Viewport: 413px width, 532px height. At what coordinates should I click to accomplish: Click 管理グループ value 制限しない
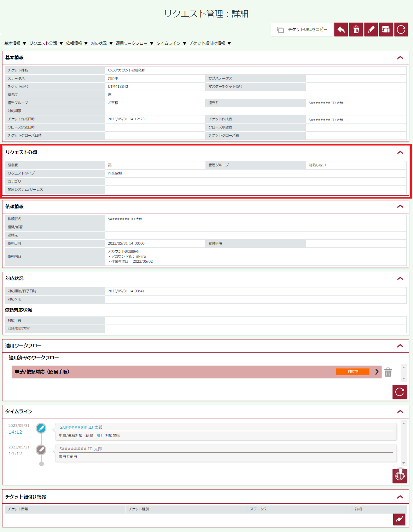coord(317,165)
